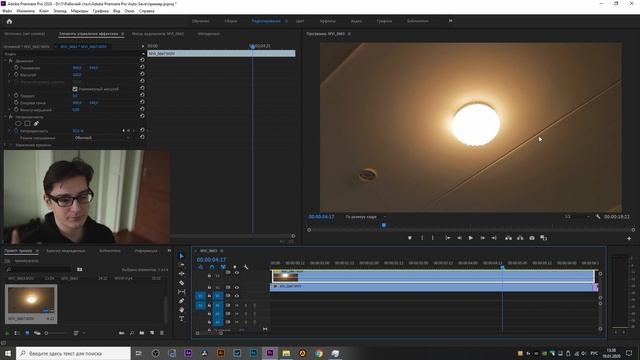Click the Add Marker button in Program monitor
Screen dimensions: 640x360
tap(409, 238)
